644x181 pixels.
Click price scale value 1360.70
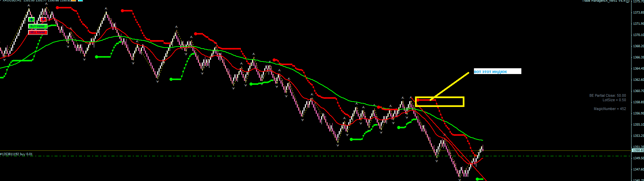(638, 91)
